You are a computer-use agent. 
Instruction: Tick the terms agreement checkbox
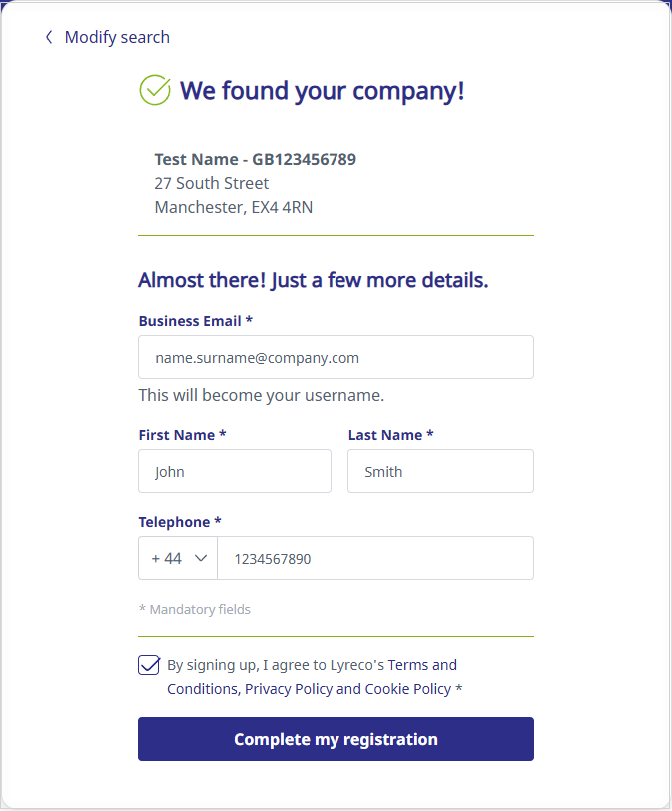(x=149, y=665)
